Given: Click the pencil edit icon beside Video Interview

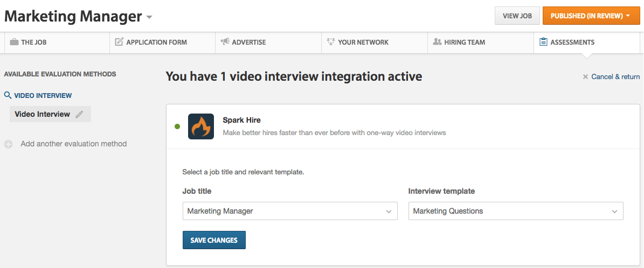Looking at the screenshot, I should click(80, 114).
